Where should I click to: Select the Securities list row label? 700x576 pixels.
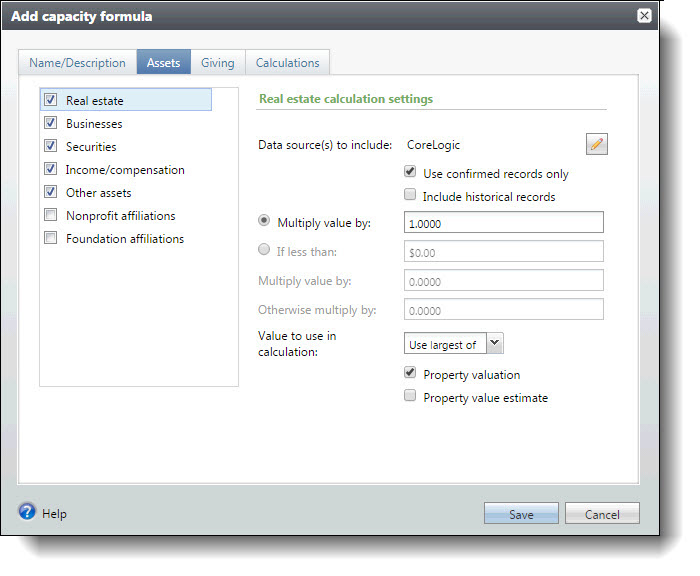coord(91,146)
